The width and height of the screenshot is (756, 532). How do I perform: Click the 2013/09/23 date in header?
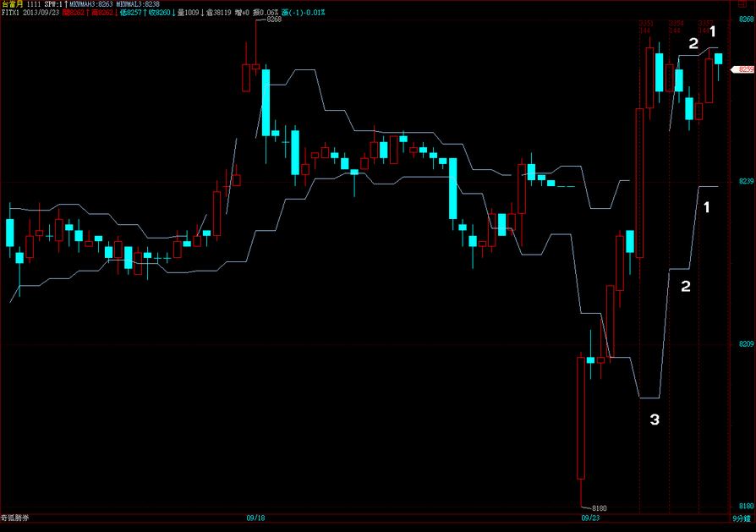[41, 14]
